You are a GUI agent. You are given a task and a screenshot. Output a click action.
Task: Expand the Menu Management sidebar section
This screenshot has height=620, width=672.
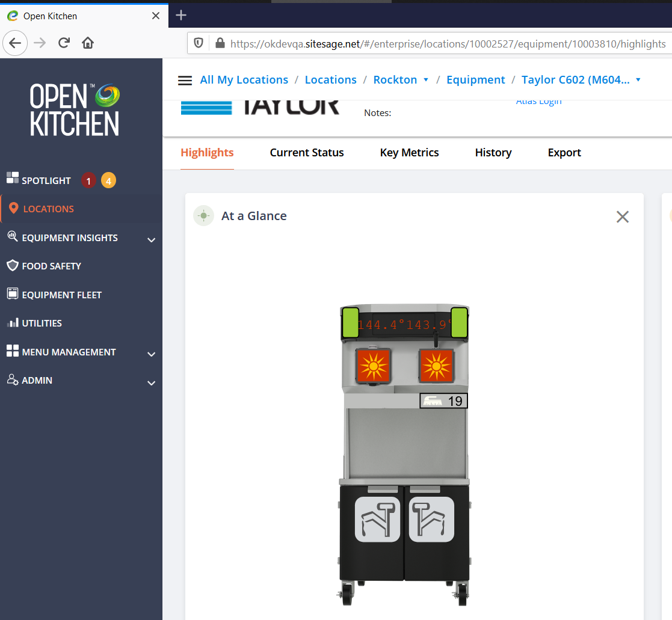tap(151, 354)
